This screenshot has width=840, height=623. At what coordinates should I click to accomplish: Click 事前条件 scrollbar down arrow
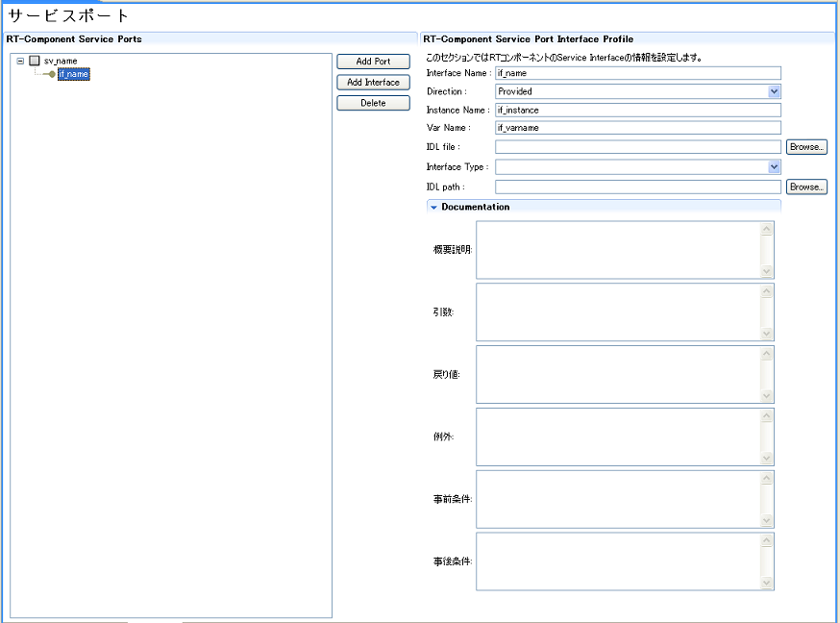tap(767, 520)
